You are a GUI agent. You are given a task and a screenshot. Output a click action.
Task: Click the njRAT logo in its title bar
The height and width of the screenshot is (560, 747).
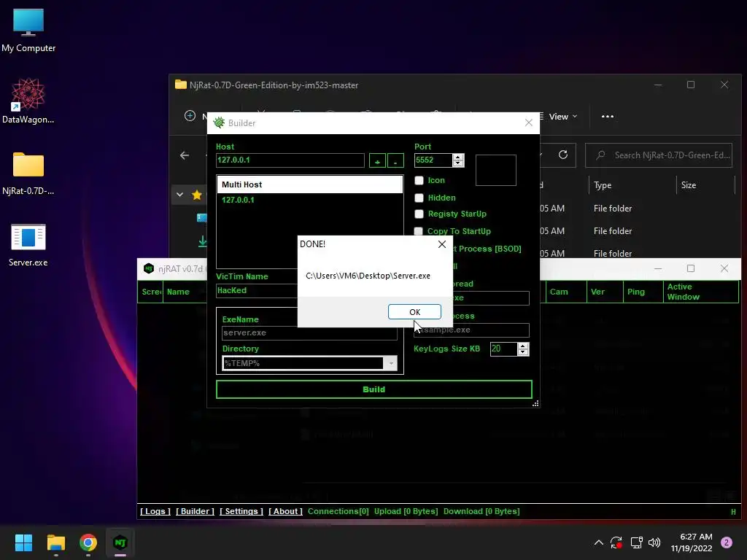click(149, 268)
